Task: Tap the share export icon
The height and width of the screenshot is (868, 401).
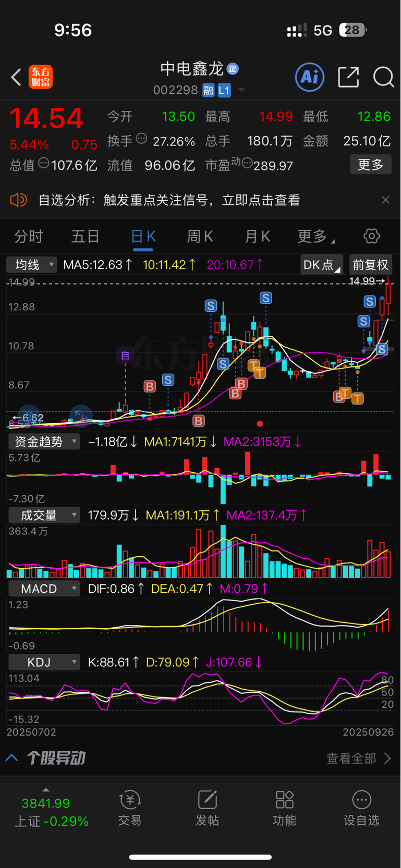Action: coord(348,77)
